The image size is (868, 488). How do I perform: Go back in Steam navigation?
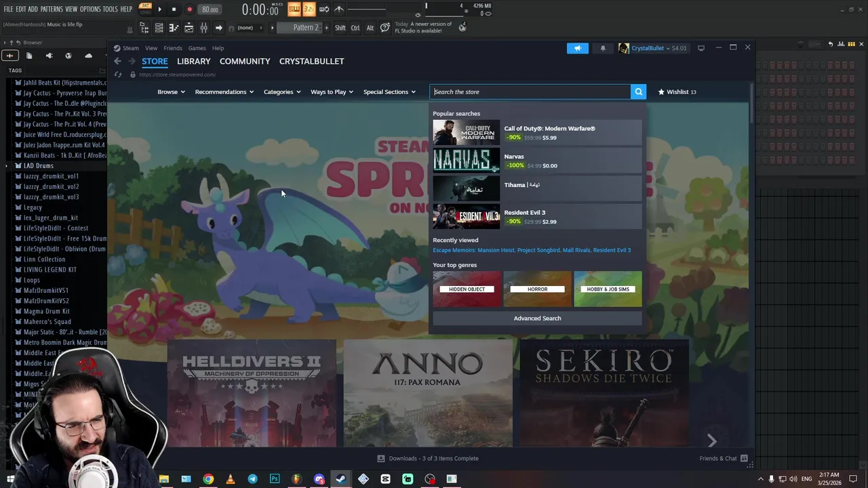117,61
